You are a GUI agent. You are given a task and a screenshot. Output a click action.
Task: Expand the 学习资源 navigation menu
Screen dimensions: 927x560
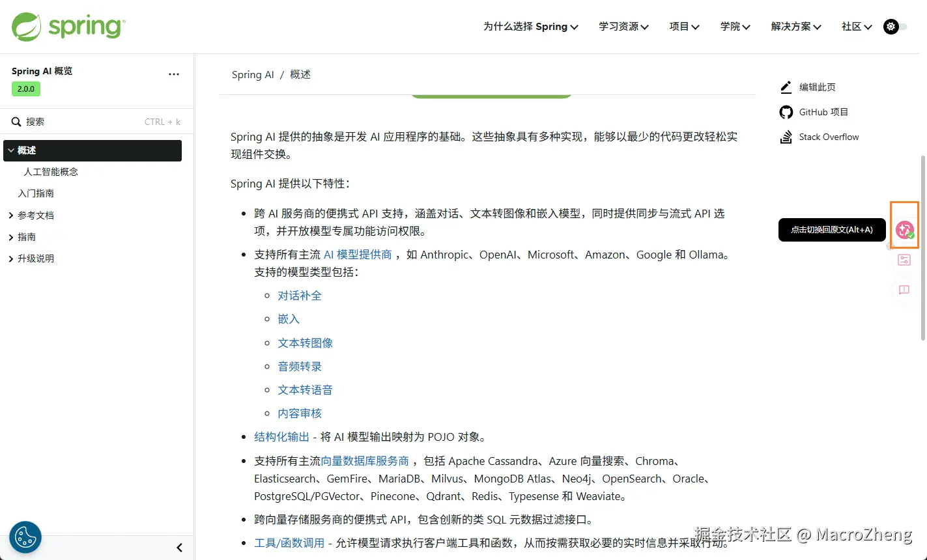click(x=623, y=27)
